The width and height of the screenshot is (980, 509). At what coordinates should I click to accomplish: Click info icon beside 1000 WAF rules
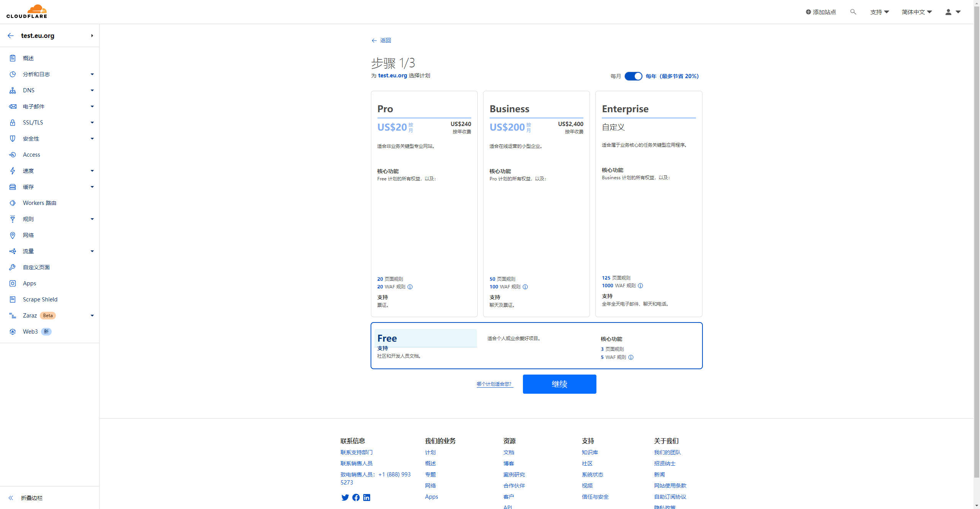[x=640, y=286]
